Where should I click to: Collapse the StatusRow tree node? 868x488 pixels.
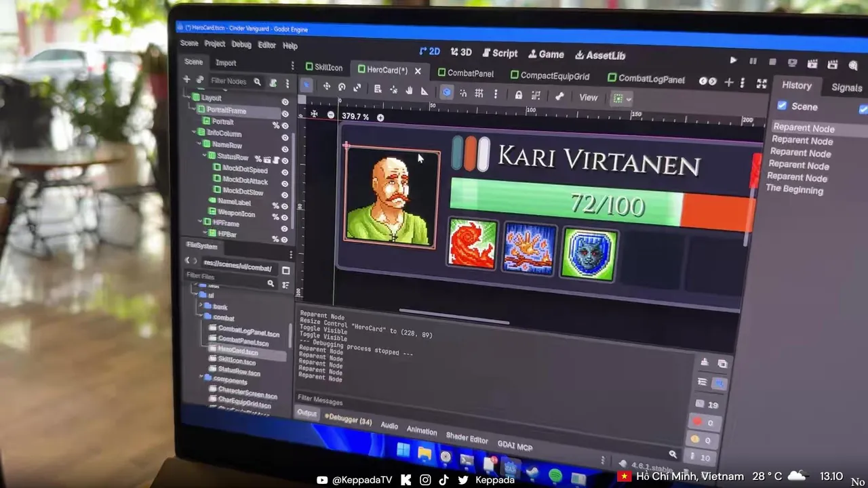[x=203, y=155]
